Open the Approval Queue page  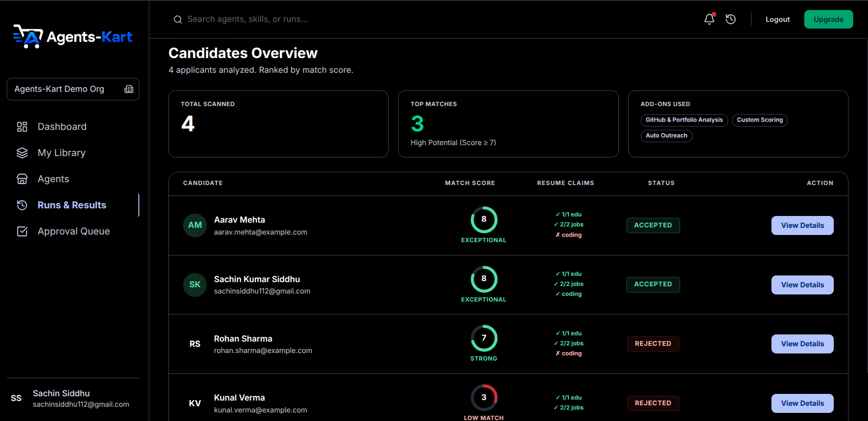pyautogui.click(x=73, y=231)
